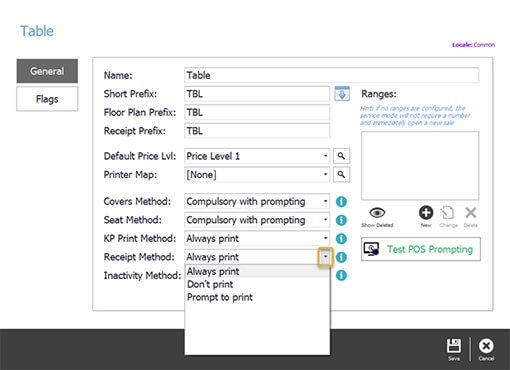This screenshot has width=510, height=370.
Task: Click the Receipt Prefix field
Action: [257, 131]
